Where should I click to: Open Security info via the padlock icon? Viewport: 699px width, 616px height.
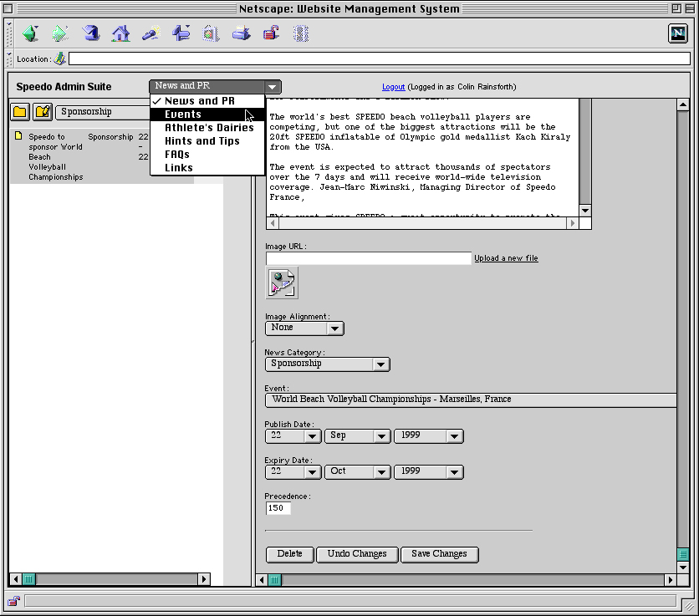271,33
